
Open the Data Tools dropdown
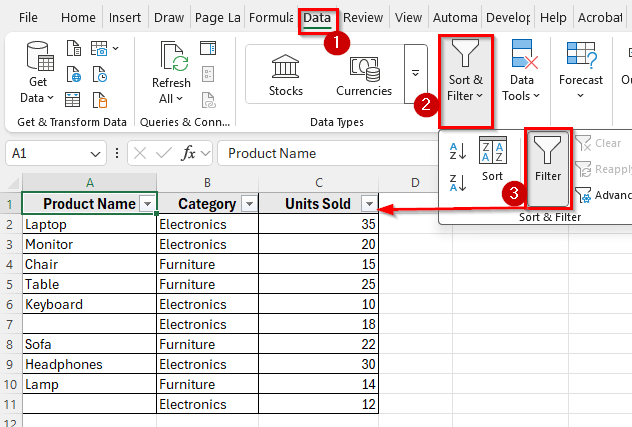click(x=521, y=70)
